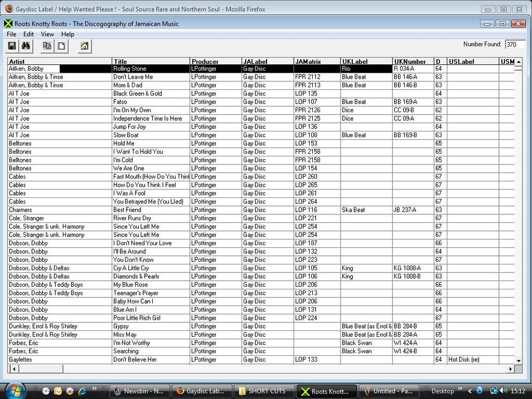Click the Roots Knott... taskbar button

[x=327, y=391]
